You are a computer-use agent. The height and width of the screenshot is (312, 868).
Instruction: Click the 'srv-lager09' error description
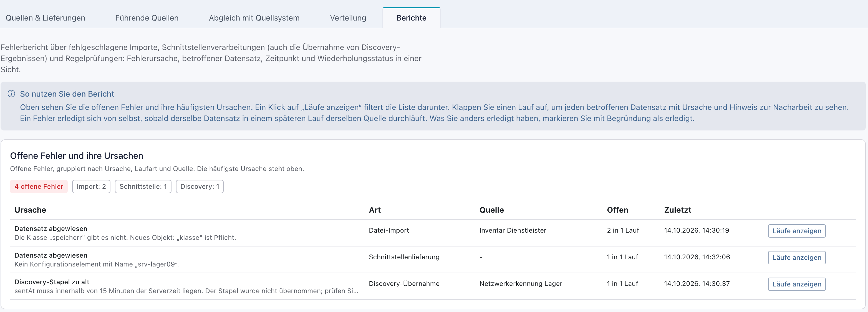(x=97, y=264)
